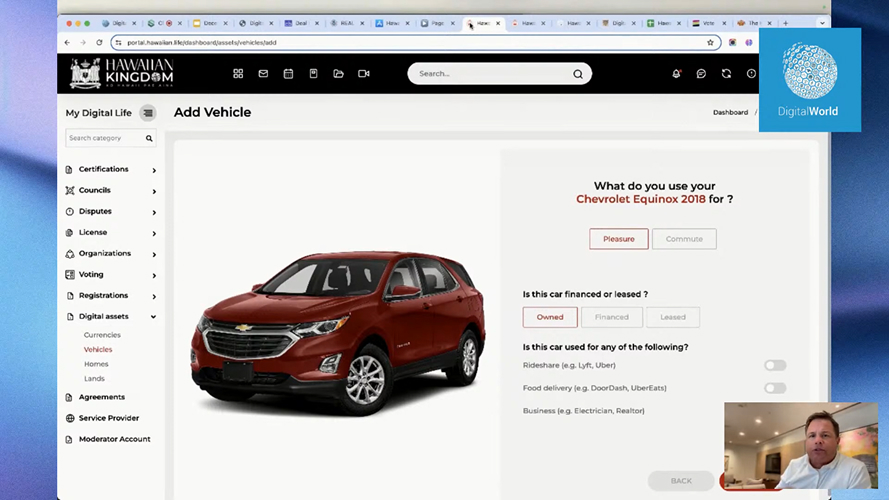Choose the Commute usage button
The height and width of the screenshot is (500, 889).
point(684,239)
